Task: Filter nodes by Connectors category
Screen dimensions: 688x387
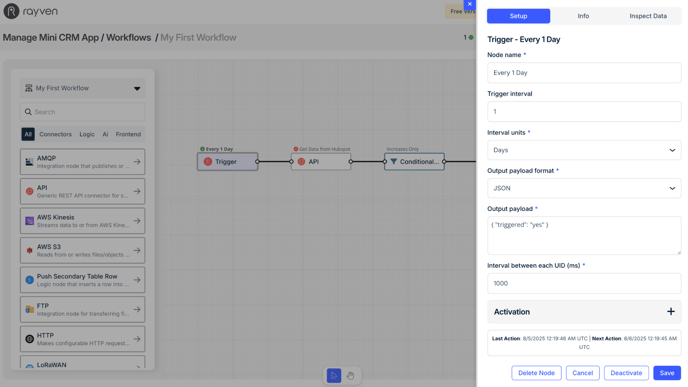Action: [55, 134]
